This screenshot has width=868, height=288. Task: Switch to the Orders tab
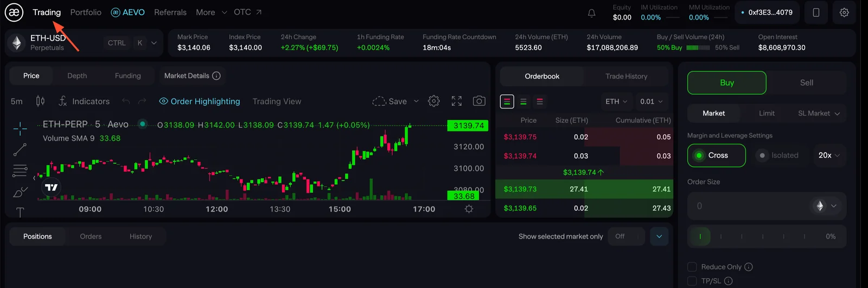click(x=91, y=236)
